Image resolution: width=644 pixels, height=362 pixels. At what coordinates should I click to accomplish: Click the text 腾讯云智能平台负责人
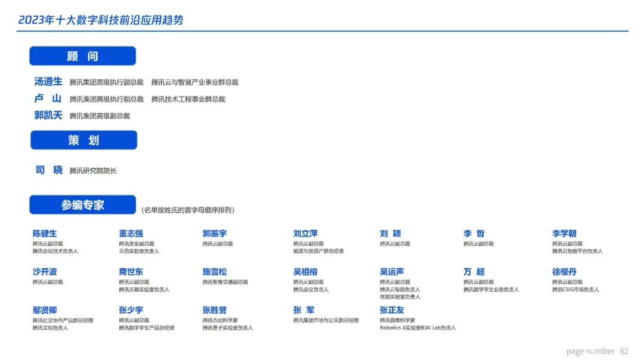click(x=577, y=251)
